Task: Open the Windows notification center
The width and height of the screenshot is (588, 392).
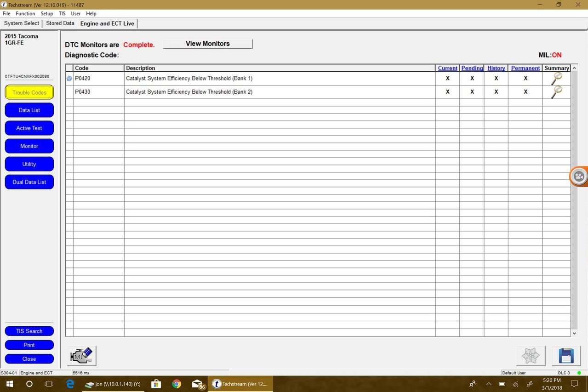Action: point(575,384)
